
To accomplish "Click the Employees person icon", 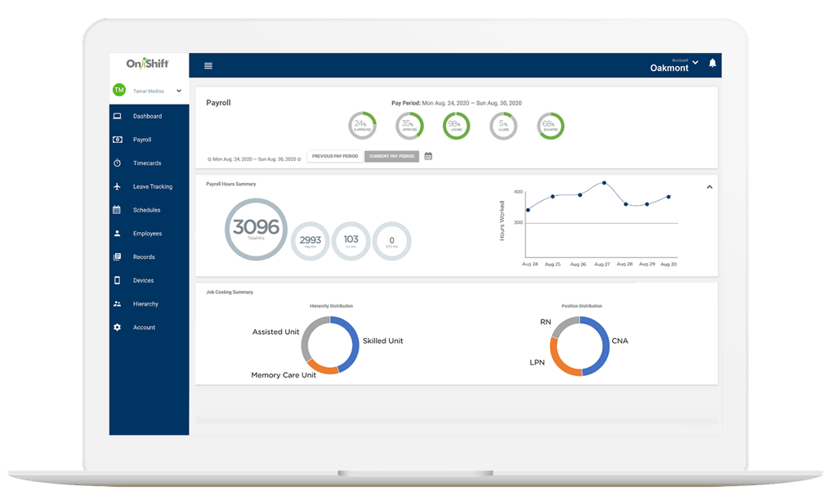I will [118, 233].
